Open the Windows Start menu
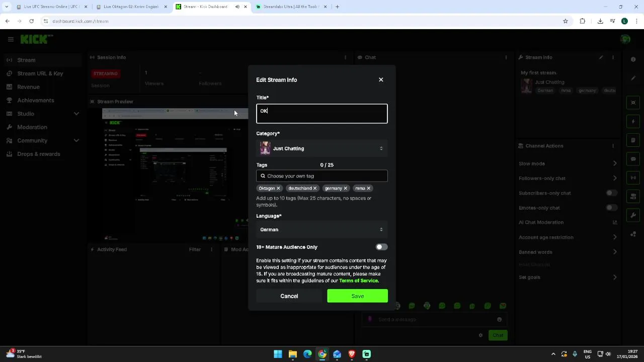The height and width of the screenshot is (362, 644). [x=278, y=354]
